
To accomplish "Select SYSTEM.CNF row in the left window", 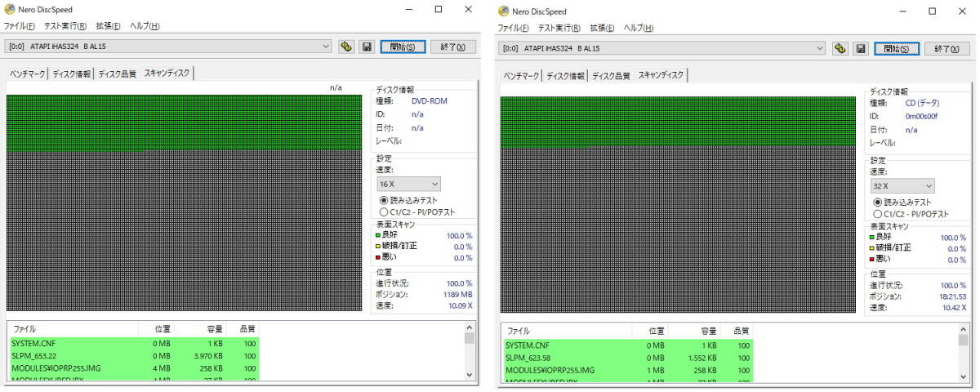I will (135, 343).
